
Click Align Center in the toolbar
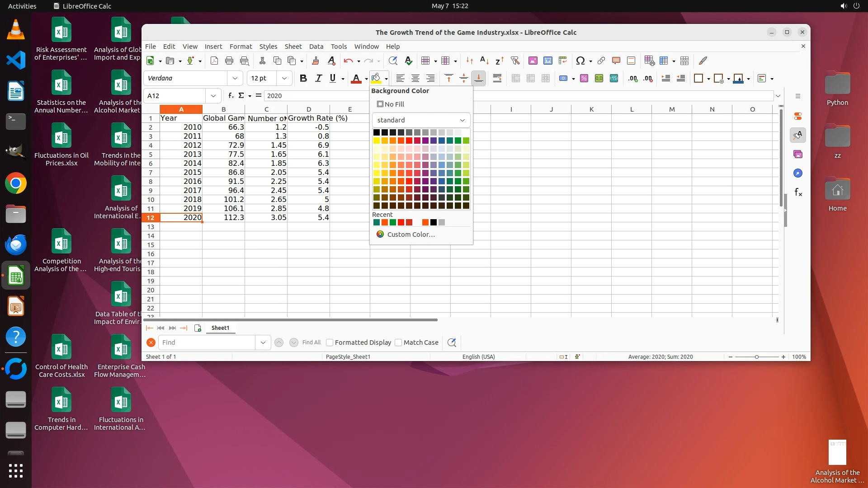click(x=415, y=78)
